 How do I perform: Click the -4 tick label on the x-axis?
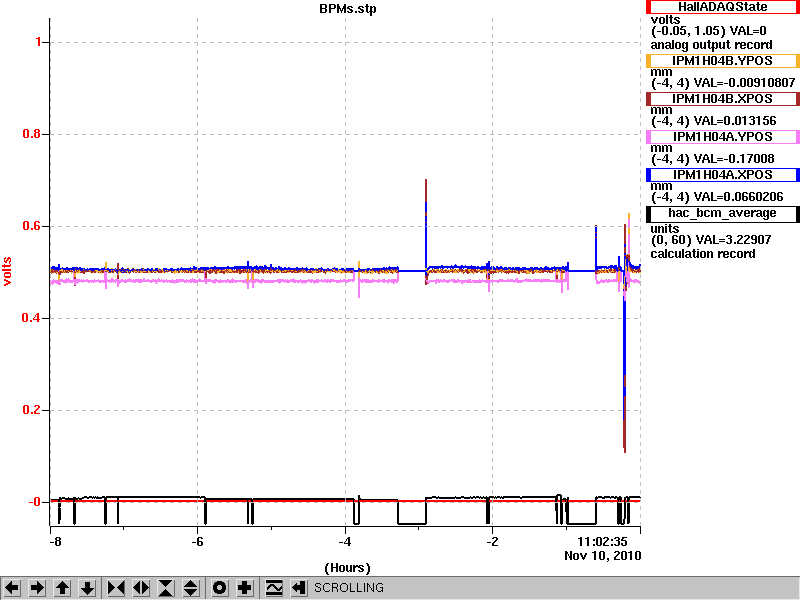[x=345, y=541]
